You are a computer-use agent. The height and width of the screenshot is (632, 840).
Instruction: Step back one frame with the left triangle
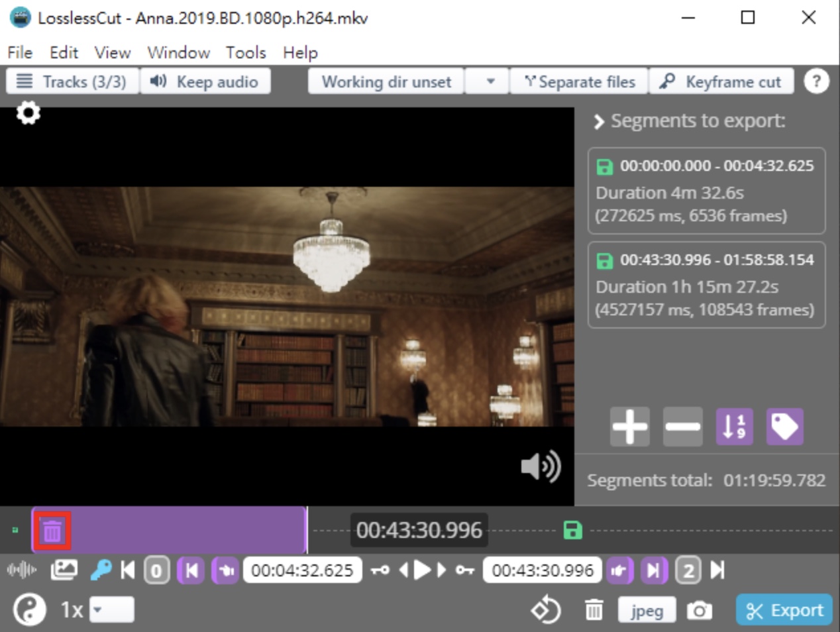point(403,570)
